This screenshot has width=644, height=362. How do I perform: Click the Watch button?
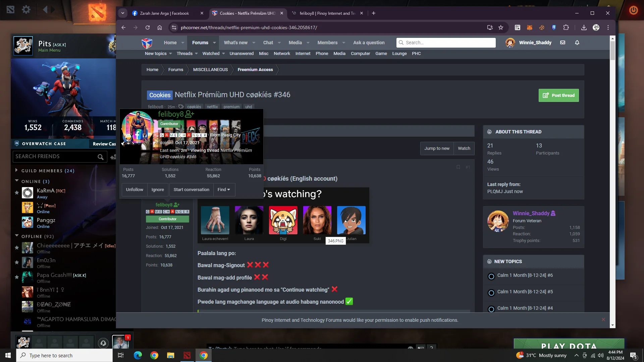point(464,148)
